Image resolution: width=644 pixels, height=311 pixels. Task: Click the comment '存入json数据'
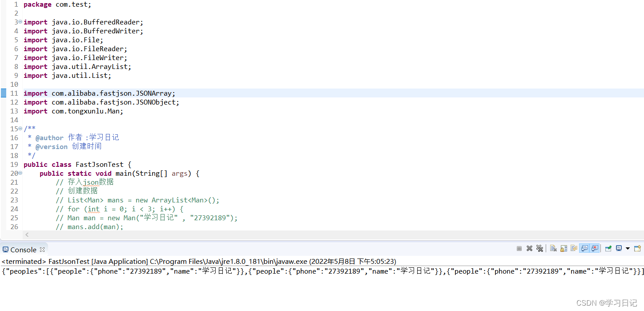coord(90,182)
